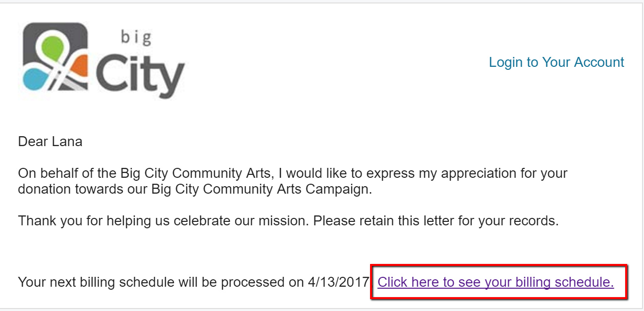
Task: Click the Login to Your Account link
Action: [x=556, y=62]
